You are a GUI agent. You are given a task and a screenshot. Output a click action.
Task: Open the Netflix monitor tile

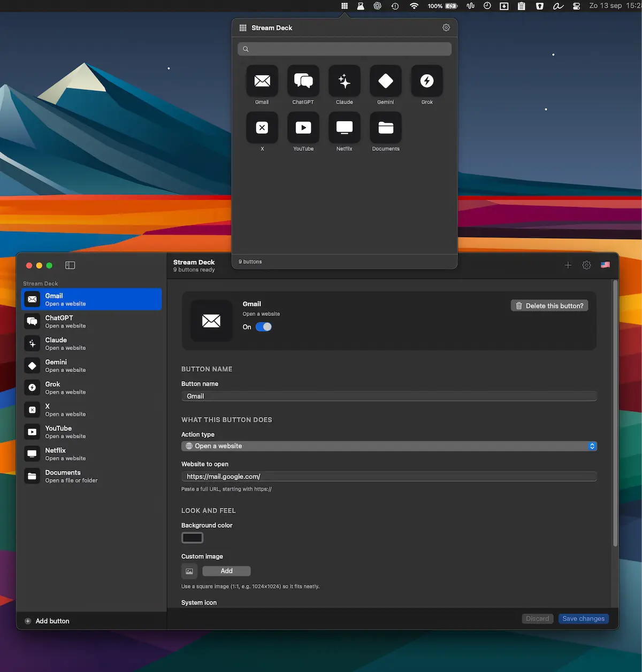[345, 128]
